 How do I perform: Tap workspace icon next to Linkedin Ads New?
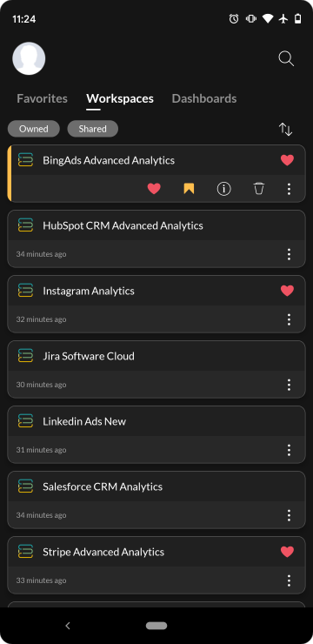[x=25, y=421]
